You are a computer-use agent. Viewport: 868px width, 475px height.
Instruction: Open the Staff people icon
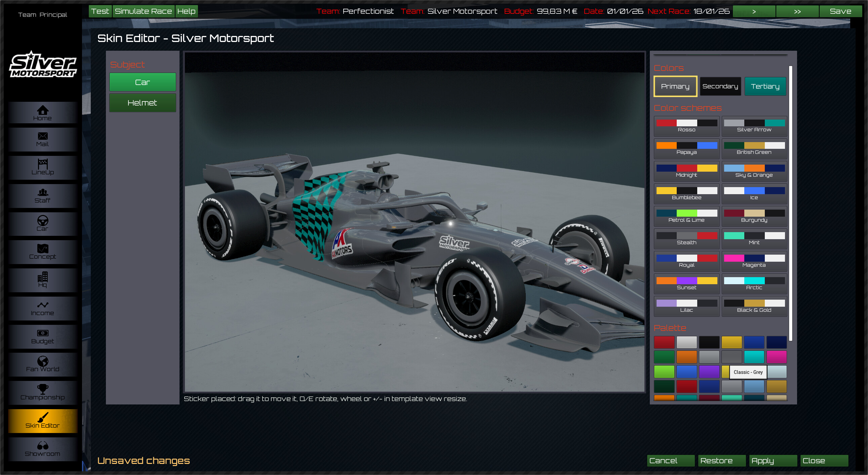pyautogui.click(x=42, y=196)
